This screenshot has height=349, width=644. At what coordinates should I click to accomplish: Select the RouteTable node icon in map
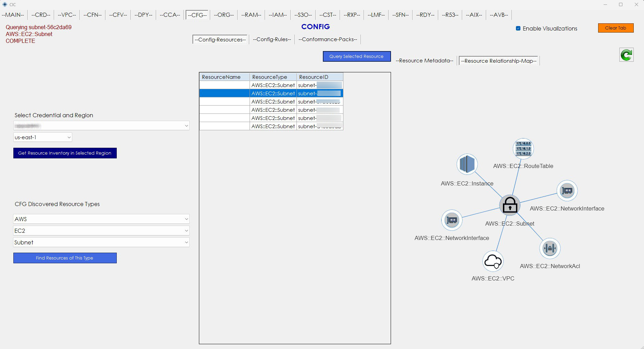coord(523,148)
